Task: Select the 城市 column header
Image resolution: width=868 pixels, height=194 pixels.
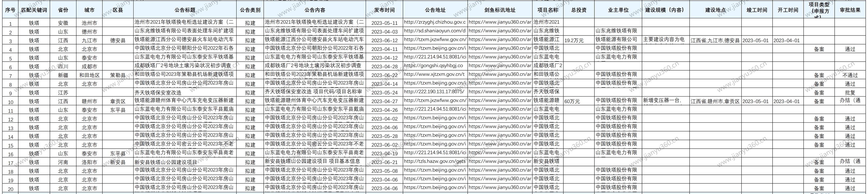Action: pos(89,10)
